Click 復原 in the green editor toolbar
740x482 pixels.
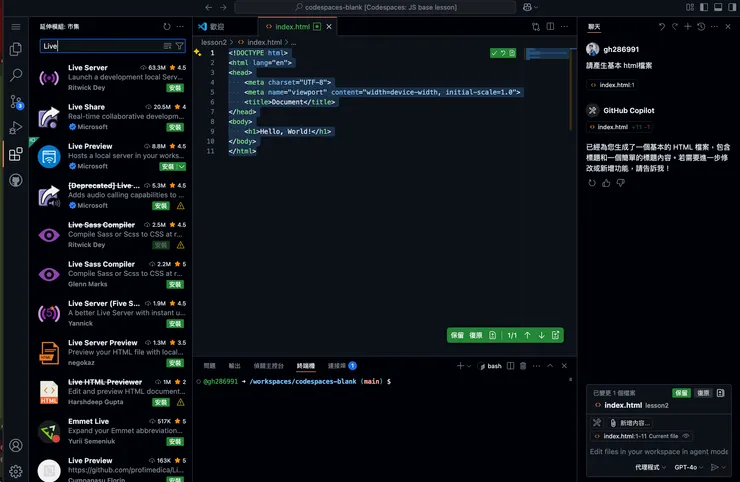click(x=476, y=335)
